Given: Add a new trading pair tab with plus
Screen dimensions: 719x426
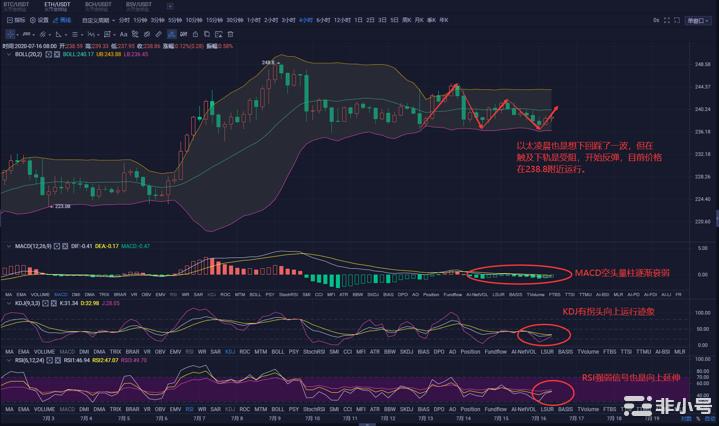Looking at the screenshot, I should tap(170, 6).
